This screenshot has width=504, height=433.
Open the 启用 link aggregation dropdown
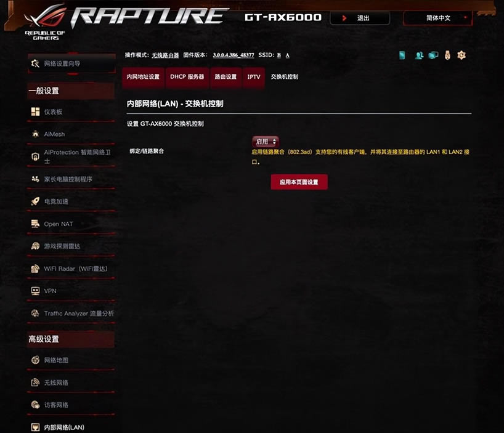pyautogui.click(x=266, y=141)
